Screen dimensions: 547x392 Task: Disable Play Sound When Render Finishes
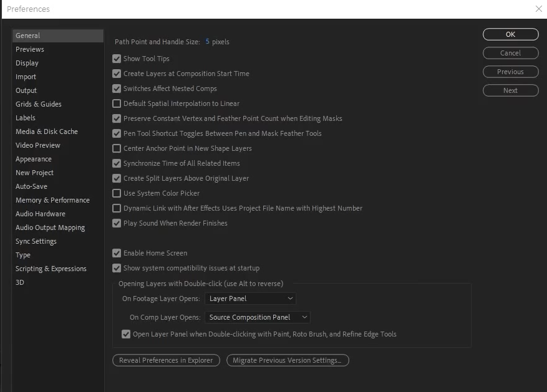click(117, 223)
